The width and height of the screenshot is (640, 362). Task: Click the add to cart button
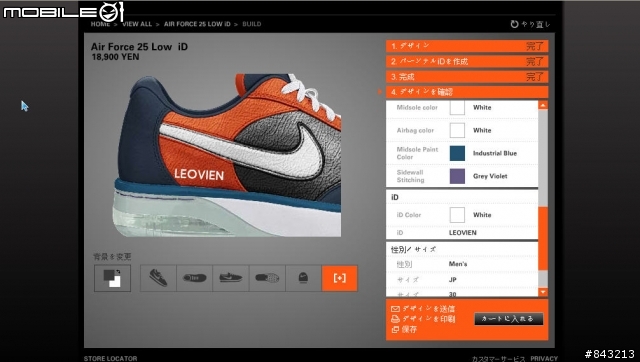coord(509,319)
